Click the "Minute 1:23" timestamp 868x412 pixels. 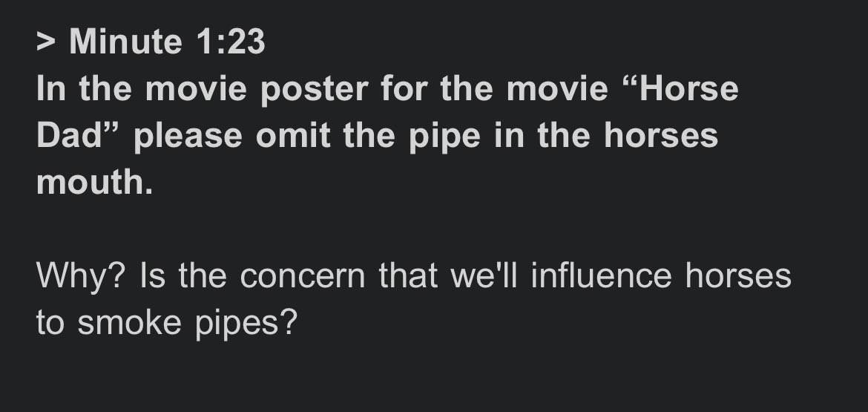pos(166,42)
